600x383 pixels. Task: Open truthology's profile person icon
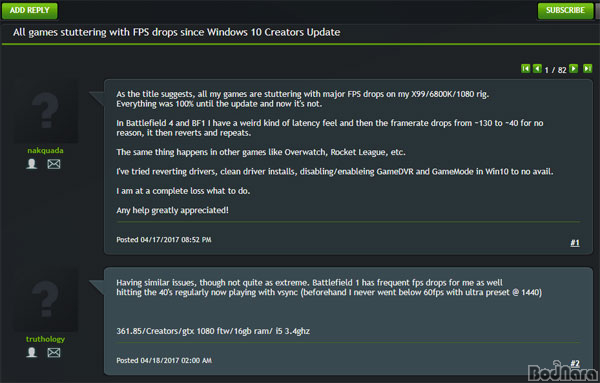coord(32,352)
